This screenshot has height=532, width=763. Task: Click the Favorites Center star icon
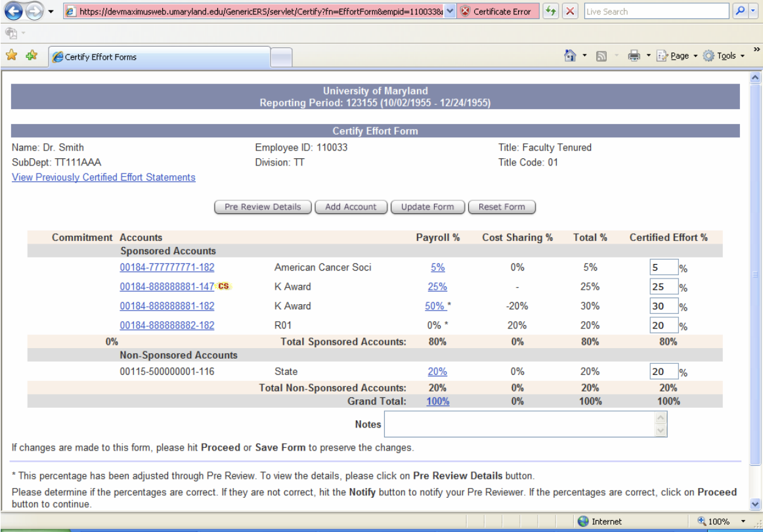11,56
